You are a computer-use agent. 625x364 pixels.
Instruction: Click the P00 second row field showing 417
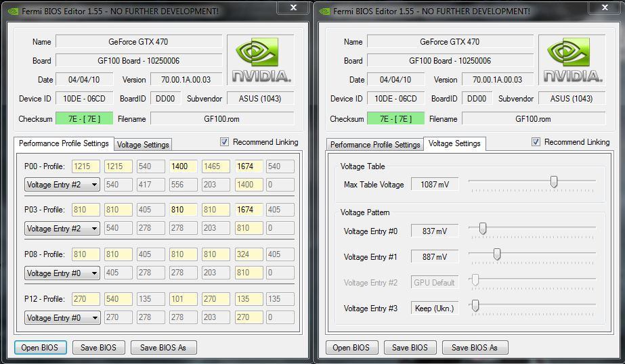pyautogui.click(x=151, y=185)
